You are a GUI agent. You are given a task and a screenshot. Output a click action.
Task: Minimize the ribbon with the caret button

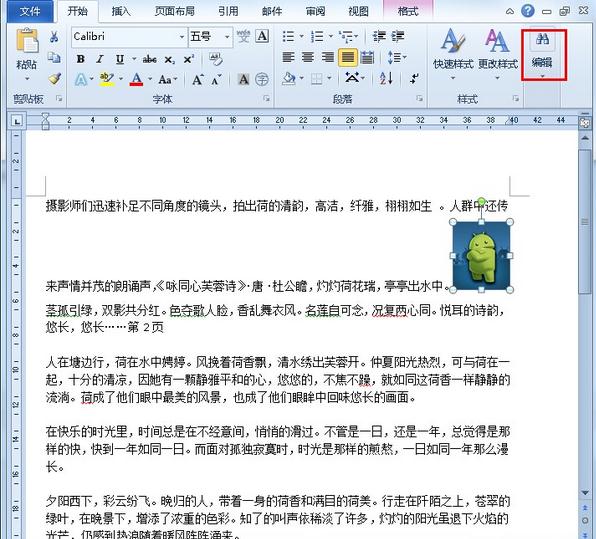[510, 11]
